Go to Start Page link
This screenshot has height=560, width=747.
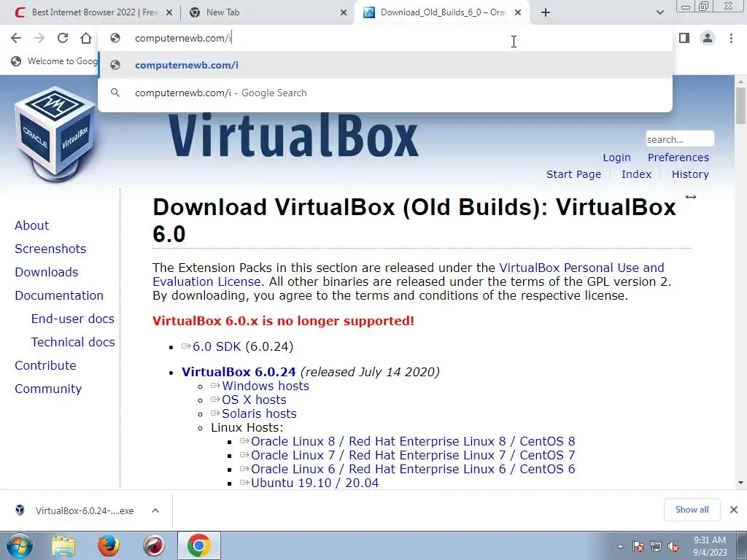573,174
